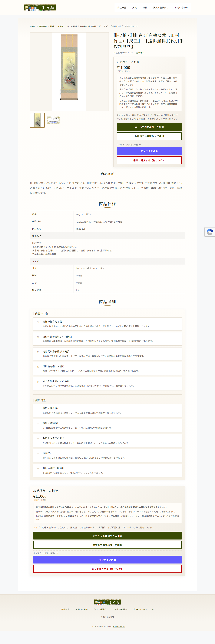Viewport: 215px width, 644px height.
Task: Click the reCAPTCHA badge icon
Action: pos(210,232)
